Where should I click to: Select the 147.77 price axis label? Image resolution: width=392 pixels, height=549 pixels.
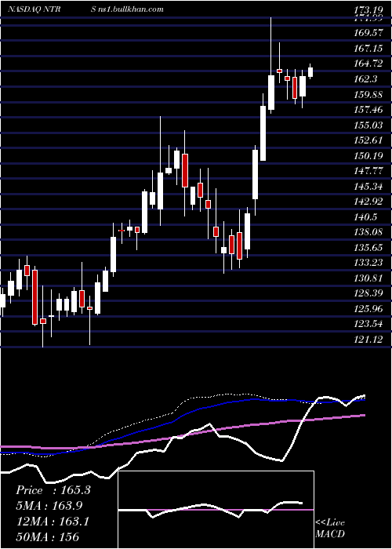(x=369, y=171)
